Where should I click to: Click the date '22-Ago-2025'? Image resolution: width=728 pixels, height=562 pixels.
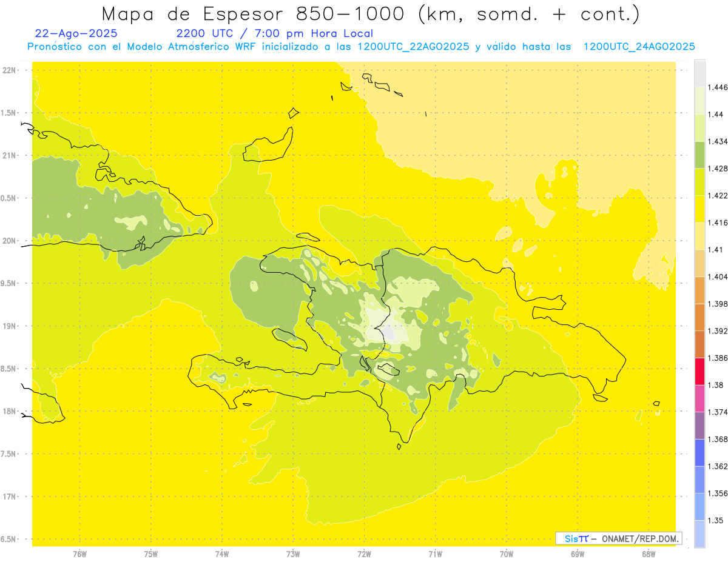tap(76, 33)
